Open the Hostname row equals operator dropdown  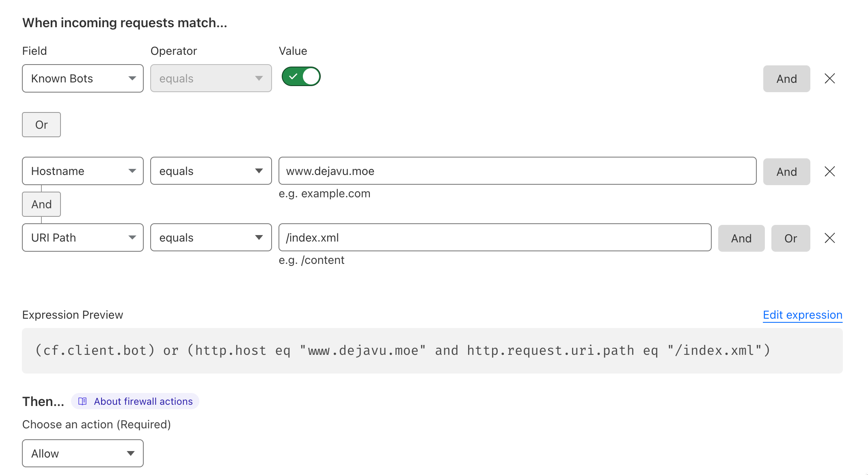(211, 171)
